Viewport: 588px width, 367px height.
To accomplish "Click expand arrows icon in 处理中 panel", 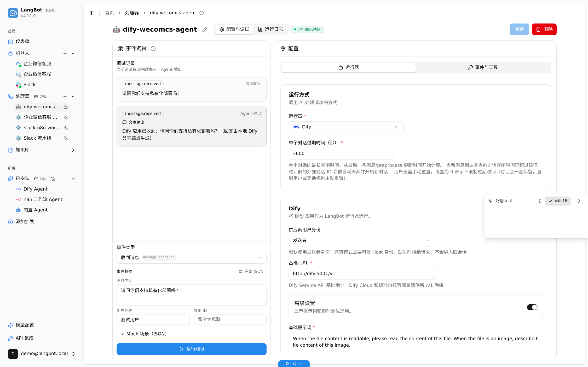I will click(539, 201).
